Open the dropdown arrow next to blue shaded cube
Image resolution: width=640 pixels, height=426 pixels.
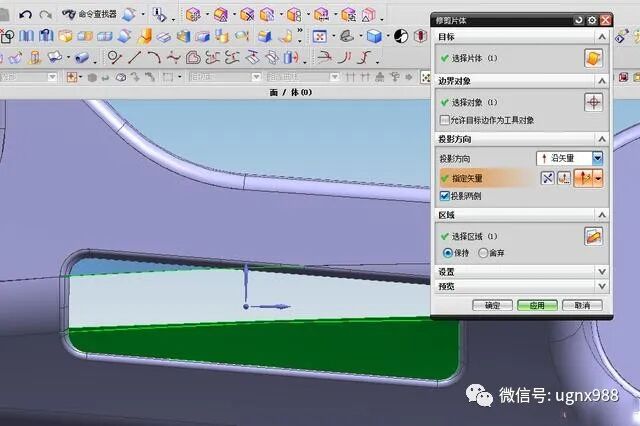coord(387,37)
